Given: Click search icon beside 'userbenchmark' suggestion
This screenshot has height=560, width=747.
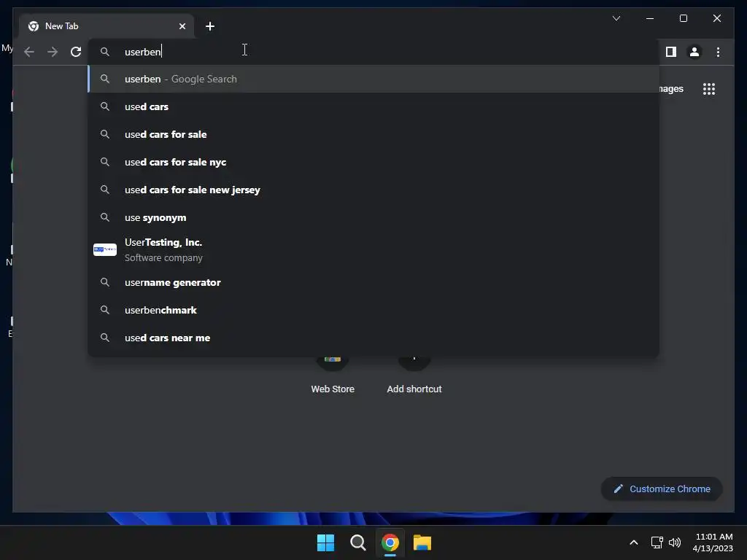Looking at the screenshot, I should (105, 310).
